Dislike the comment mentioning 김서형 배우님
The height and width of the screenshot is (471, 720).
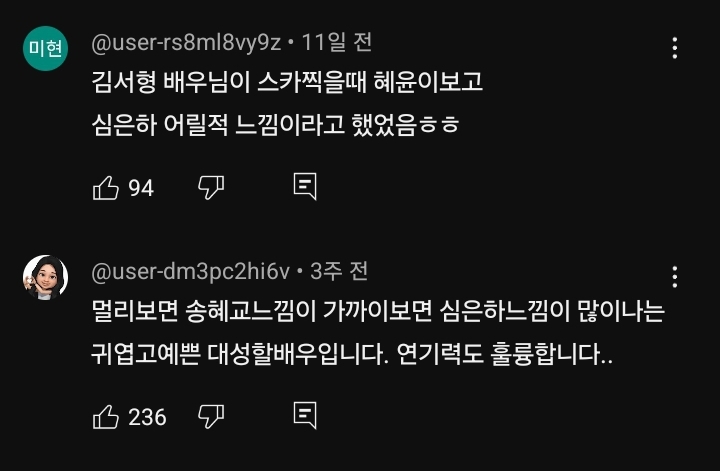[x=211, y=187]
